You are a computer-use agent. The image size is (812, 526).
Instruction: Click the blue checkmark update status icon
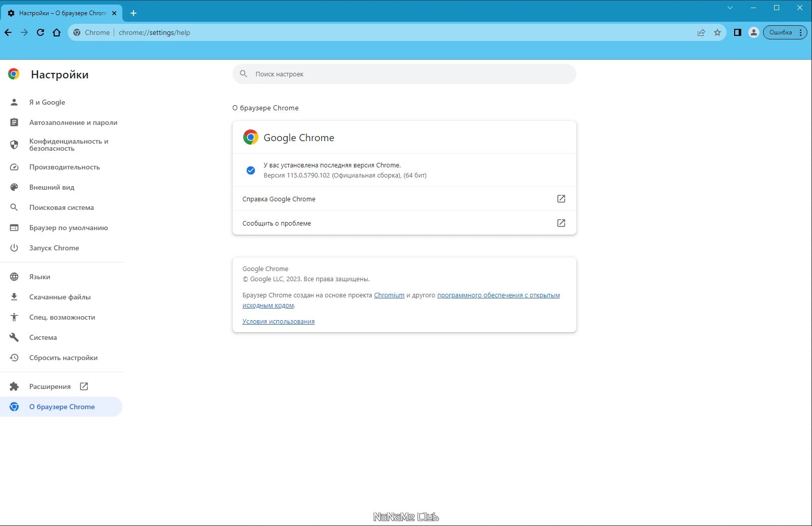pos(251,170)
